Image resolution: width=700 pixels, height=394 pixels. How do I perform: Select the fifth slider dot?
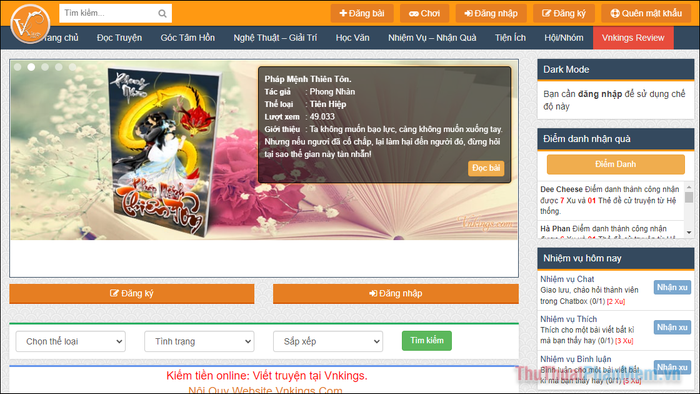click(72, 67)
